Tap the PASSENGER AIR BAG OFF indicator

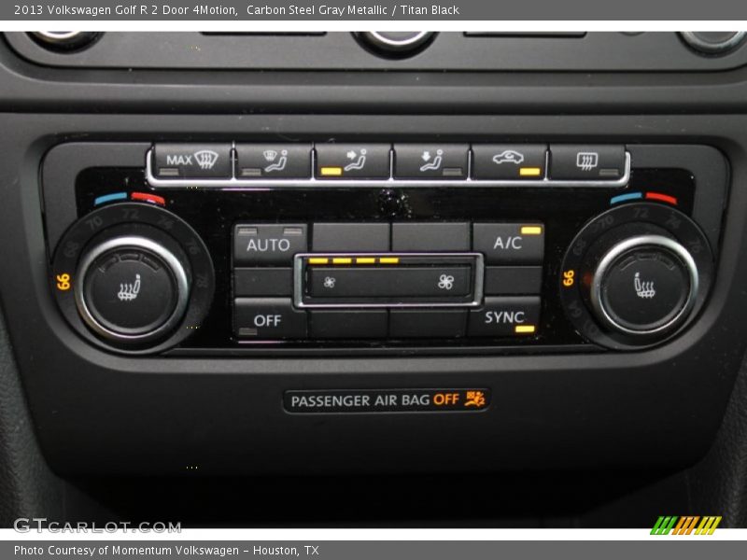click(x=387, y=400)
